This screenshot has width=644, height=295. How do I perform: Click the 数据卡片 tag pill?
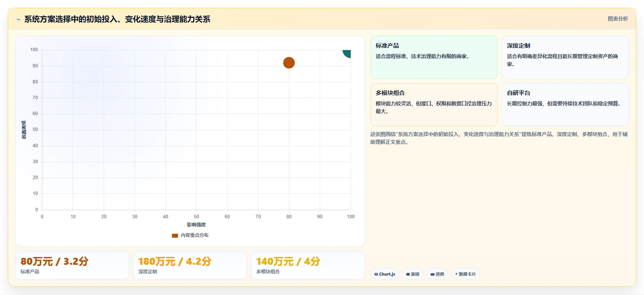(x=465, y=274)
